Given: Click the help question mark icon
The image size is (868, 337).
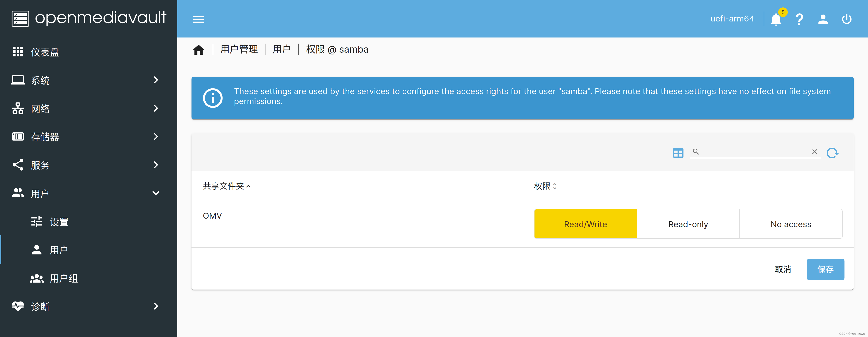Looking at the screenshot, I should click(799, 19).
